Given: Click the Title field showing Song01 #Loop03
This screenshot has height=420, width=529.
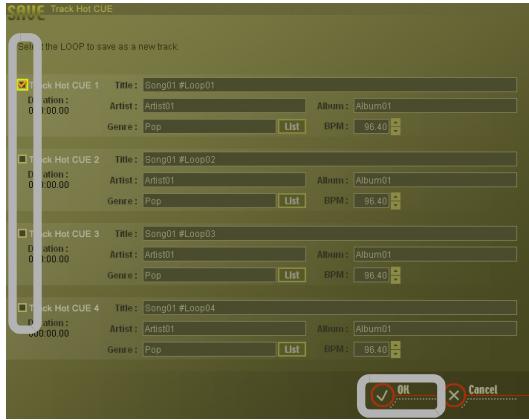Looking at the screenshot, I should tap(330, 233).
